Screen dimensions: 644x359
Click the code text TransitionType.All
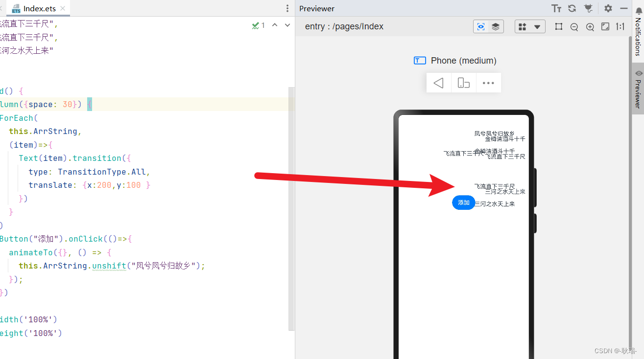pyautogui.click(x=102, y=172)
